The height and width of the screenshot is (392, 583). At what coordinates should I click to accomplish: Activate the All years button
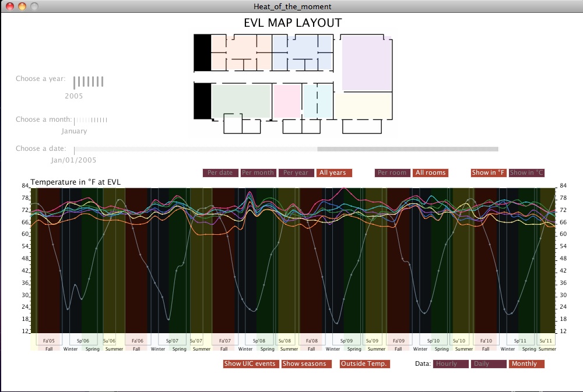334,173
